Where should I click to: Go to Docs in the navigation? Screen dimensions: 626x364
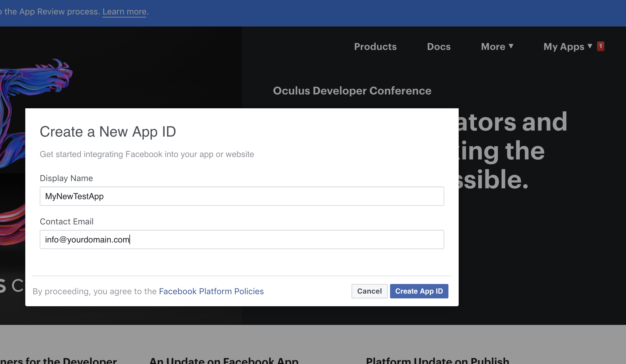click(x=439, y=47)
